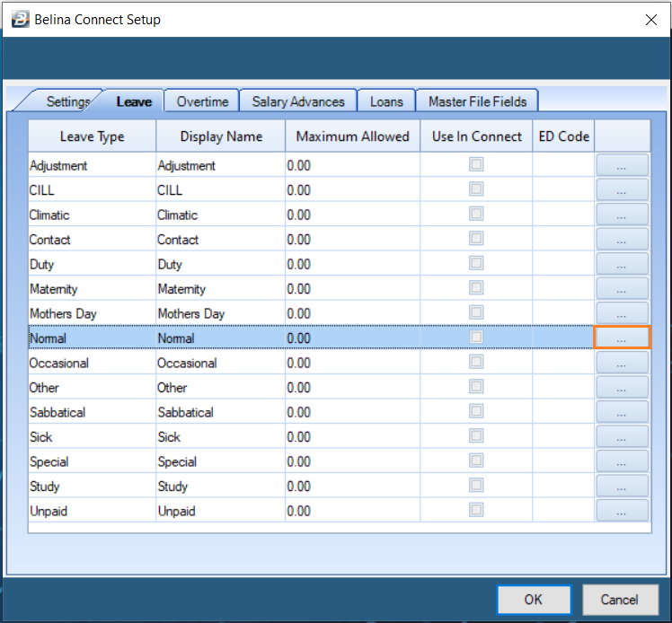Open ED Code lookup for Mothers Day
Screen dimensions: 672x623
(x=622, y=313)
